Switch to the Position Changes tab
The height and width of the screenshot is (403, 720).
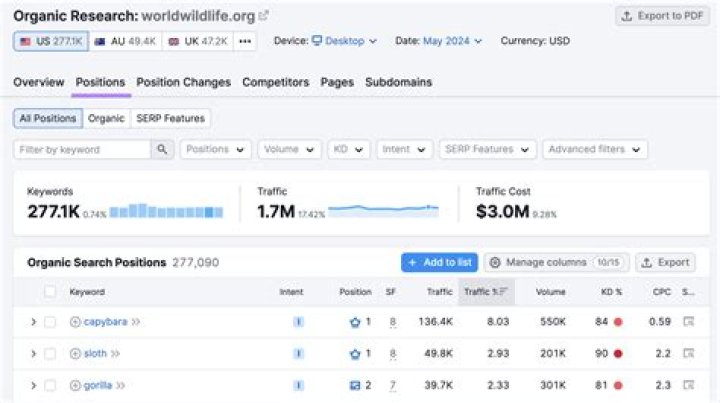coord(183,82)
